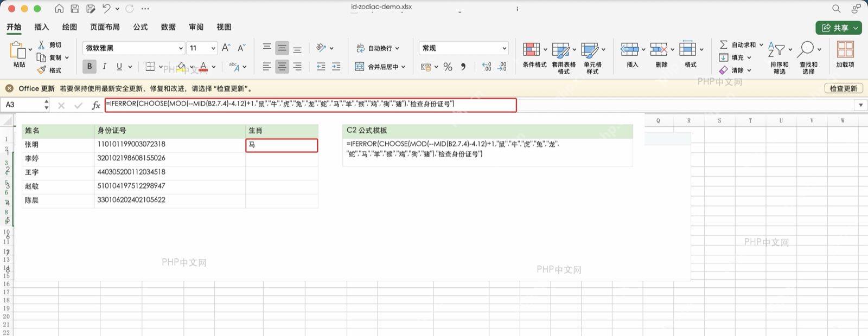Image resolution: width=868 pixels, height=336 pixels.
Task: Open Format as Table (套用表格格式)
Action: point(564,58)
